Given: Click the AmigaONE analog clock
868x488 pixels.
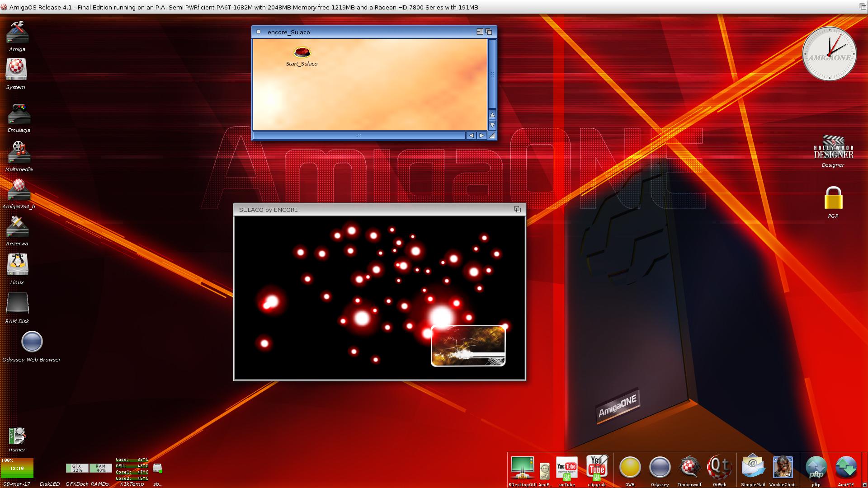Looking at the screenshot, I should (830, 54).
